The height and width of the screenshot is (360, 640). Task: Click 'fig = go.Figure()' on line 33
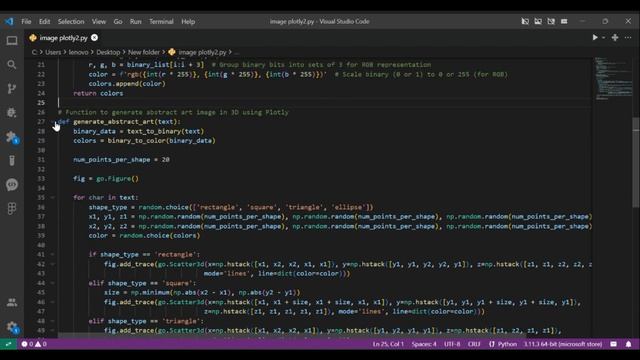pos(106,179)
